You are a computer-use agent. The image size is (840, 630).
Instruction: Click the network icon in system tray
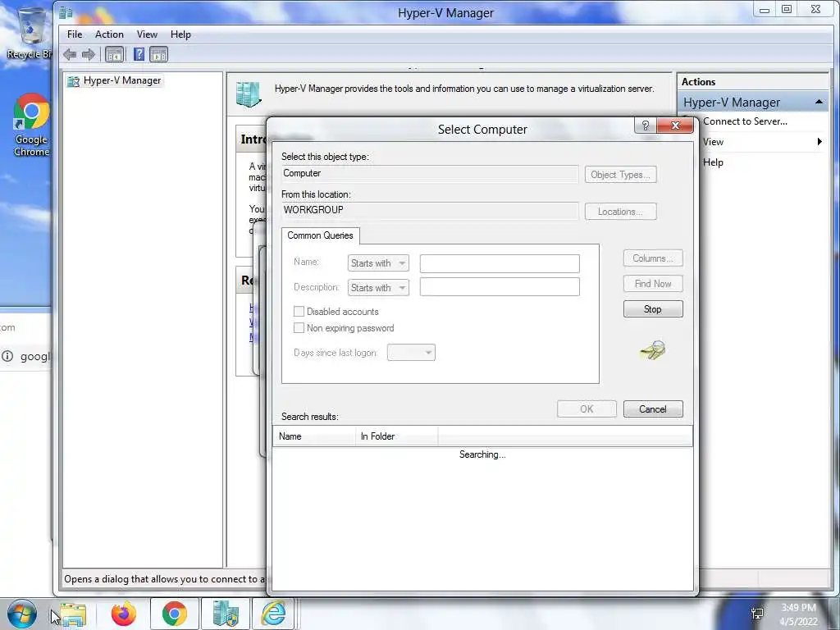pos(757,614)
